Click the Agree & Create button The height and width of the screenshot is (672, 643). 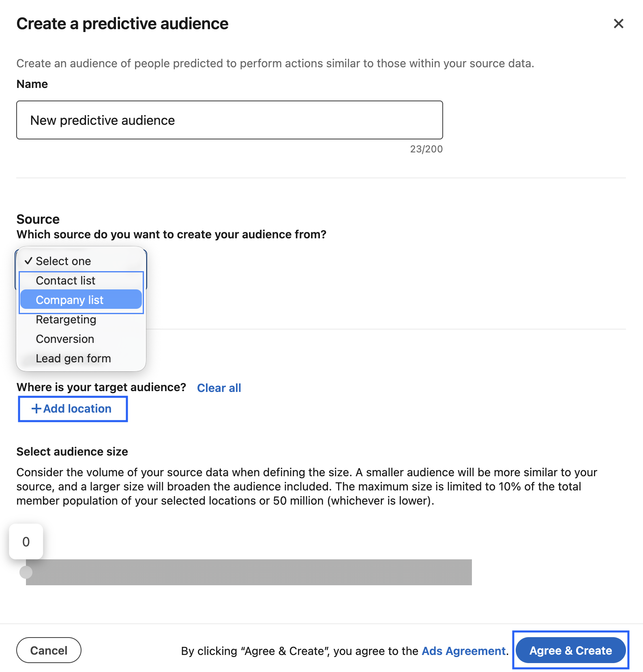tap(570, 650)
